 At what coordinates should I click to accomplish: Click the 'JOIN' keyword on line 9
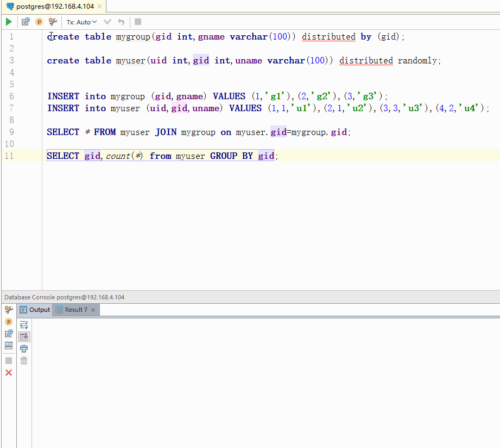pyautogui.click(x=166, y=132)
